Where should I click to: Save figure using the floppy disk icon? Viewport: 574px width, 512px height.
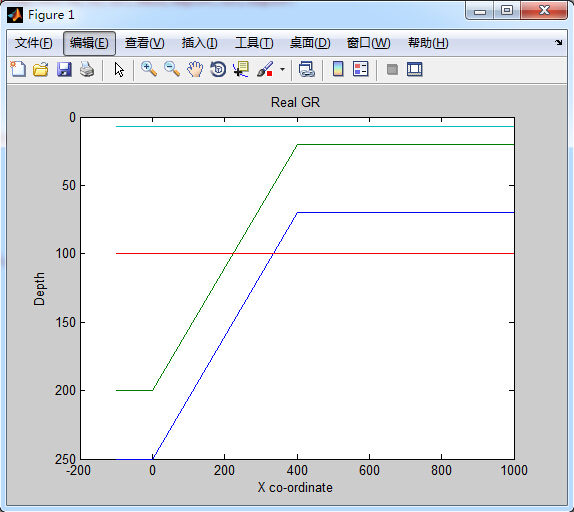point(64,69)
